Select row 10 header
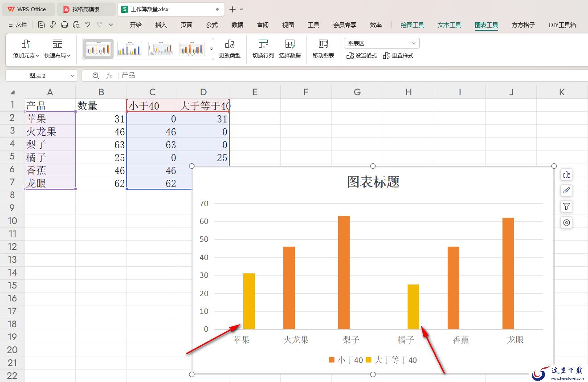This screenshot has width=588, height=382. 12,221
